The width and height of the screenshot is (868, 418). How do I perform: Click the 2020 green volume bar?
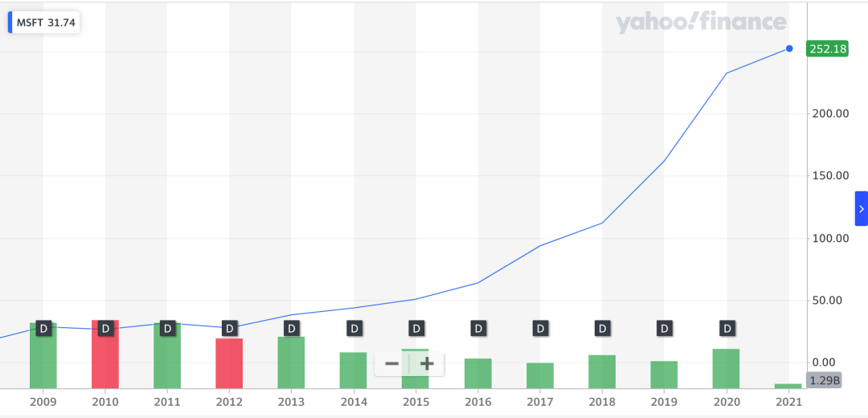tap(727, 369)
